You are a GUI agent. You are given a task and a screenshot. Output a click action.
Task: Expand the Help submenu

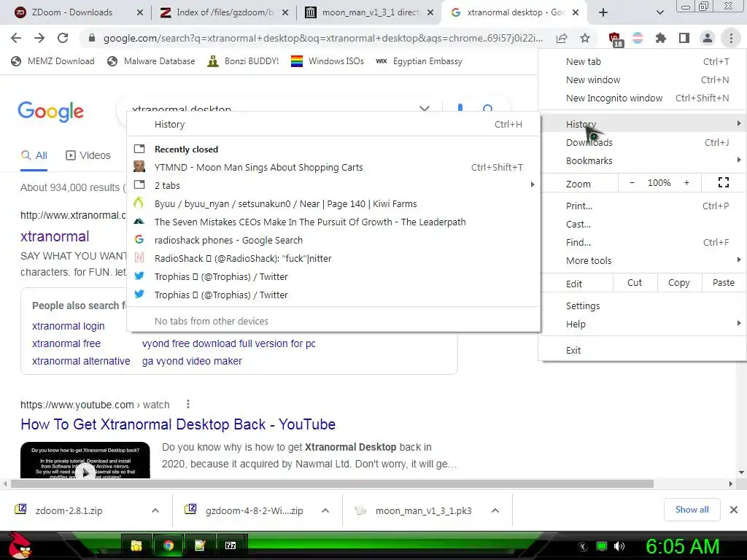pyautogui.click(x=642, y=324)
